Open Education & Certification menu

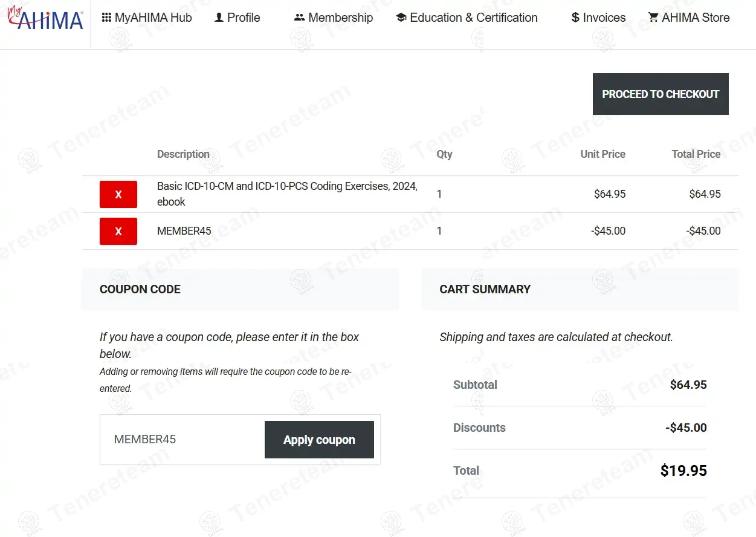point(473,18)
